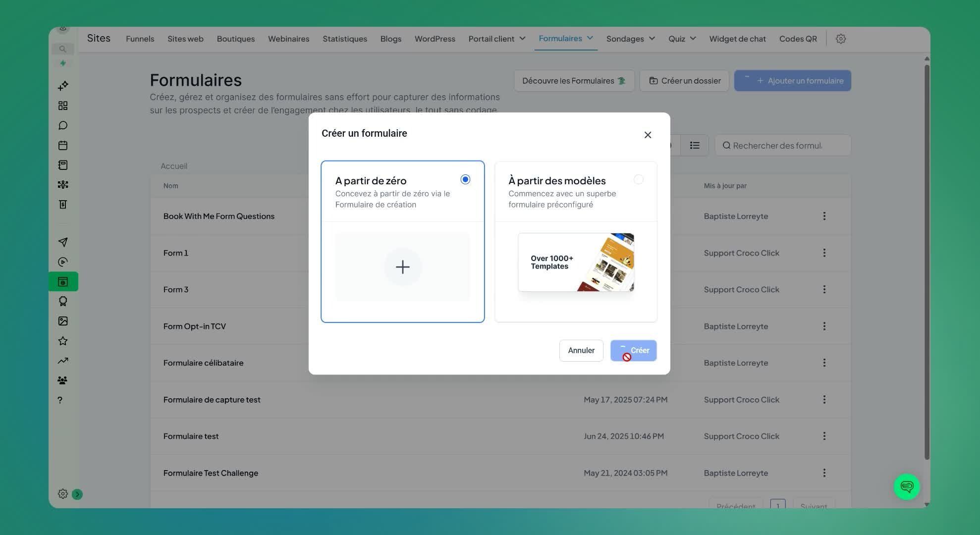This screenshot has width=980, height=535.
Task: Expand the green sidebar collapse arrow toggle
Action: coord(77,494)
